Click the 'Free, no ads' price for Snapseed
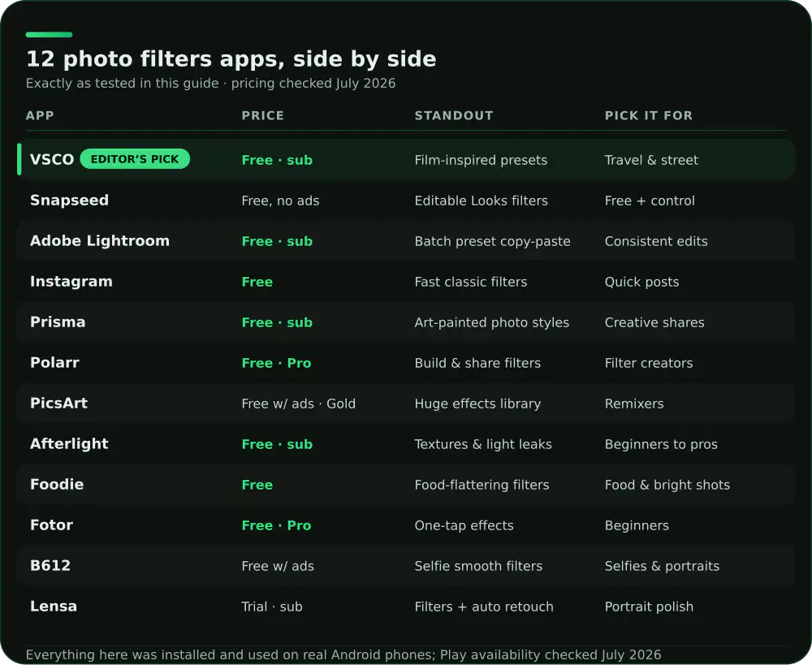The height and width of the screenshot is (665, 812). click(x=280, y=201)
